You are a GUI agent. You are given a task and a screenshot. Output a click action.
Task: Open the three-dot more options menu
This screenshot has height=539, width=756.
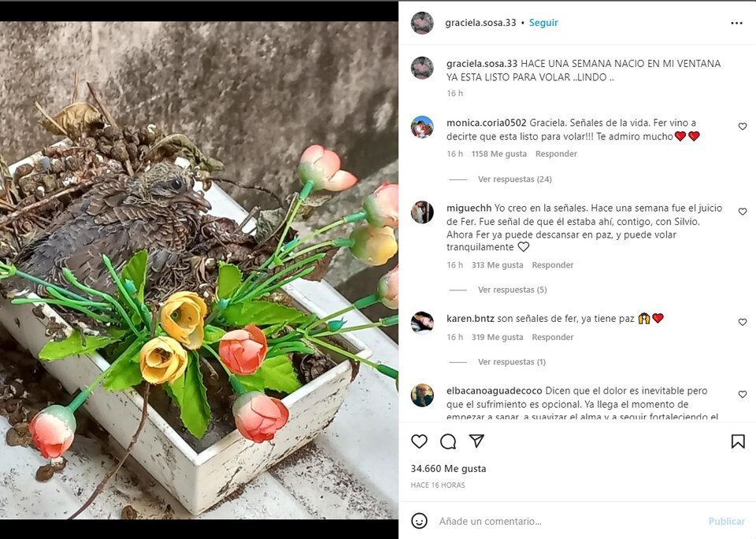[736, 23]
